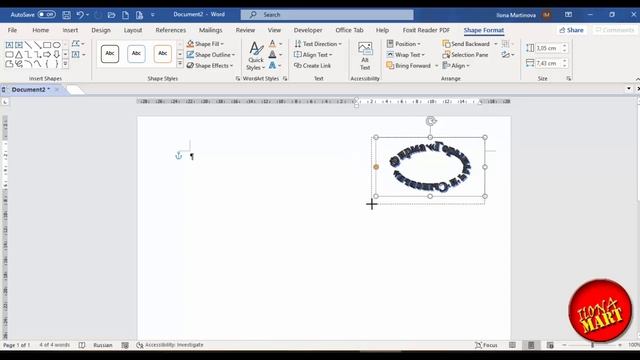Click the shape height field 3,05 cm
Image resolution: width=640 pixels, height=360 pixels.
click(548, 48)
